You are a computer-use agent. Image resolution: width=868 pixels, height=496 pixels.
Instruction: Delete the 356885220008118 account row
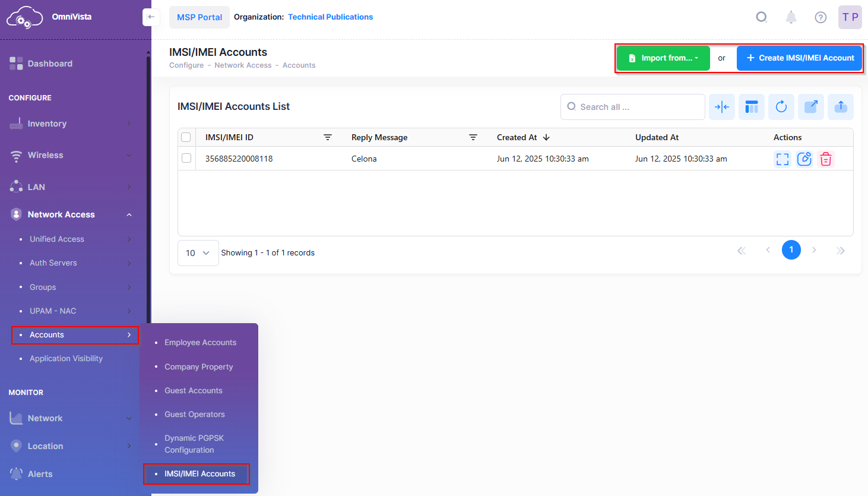pyautogui.click(x=825, y=159)
